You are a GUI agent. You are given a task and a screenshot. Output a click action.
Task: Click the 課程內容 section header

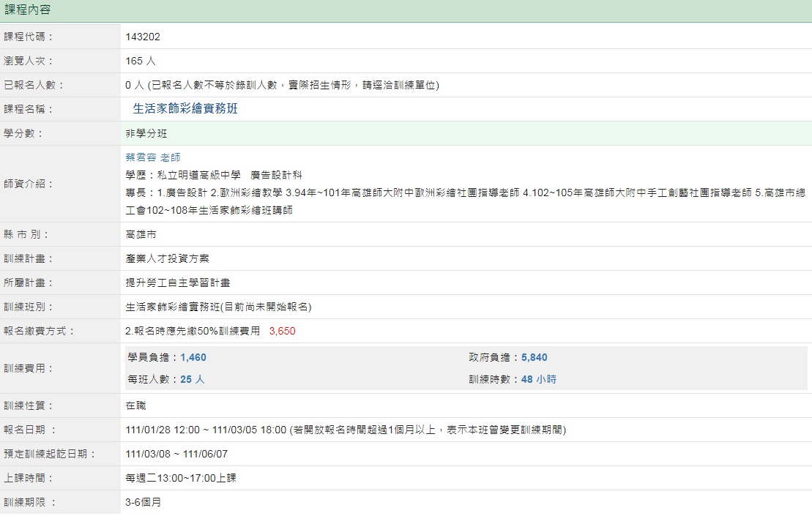click(28, 10)
